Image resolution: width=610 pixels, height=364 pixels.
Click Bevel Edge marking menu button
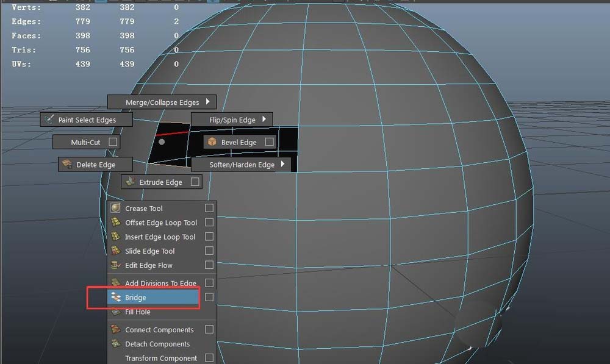(x=240, y=142)
